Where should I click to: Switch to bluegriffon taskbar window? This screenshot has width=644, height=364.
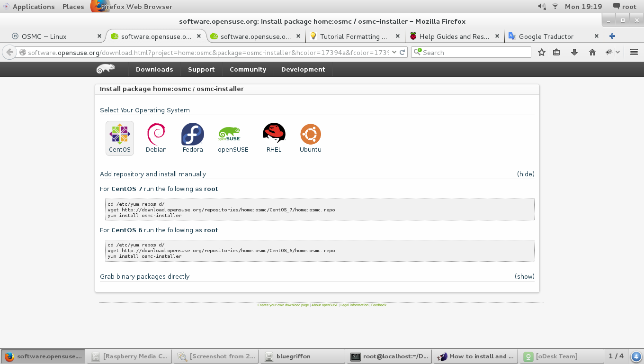point(302,356)
